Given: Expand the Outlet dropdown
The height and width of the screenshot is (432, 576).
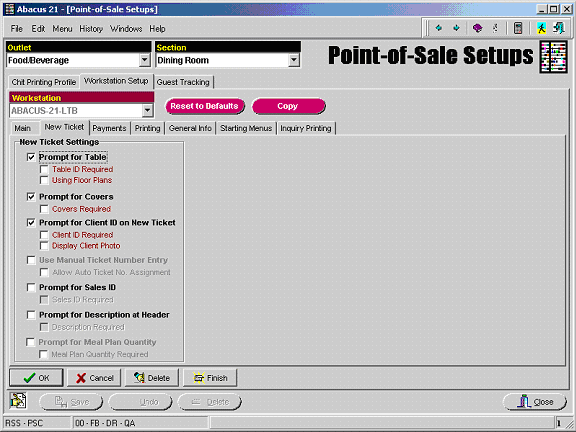Looking at the screenshot, I should point(145,60).
